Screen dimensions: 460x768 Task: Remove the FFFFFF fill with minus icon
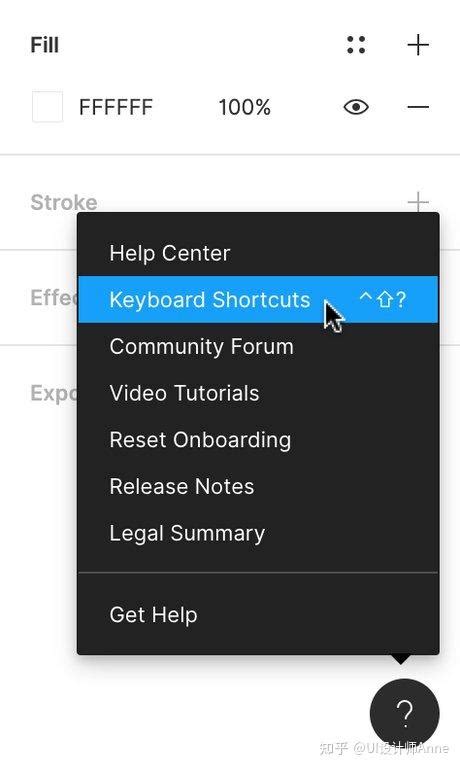pos(418,107)
